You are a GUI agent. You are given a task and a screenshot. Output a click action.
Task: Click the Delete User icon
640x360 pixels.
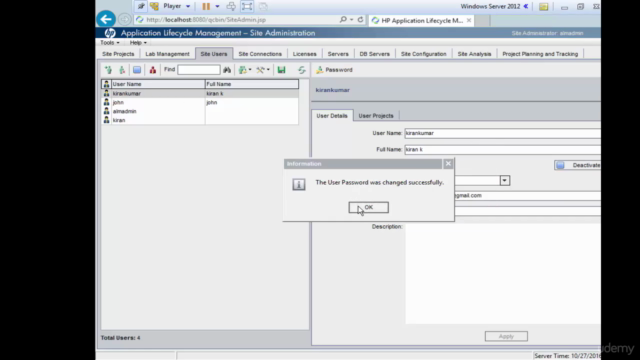(122, 70)
